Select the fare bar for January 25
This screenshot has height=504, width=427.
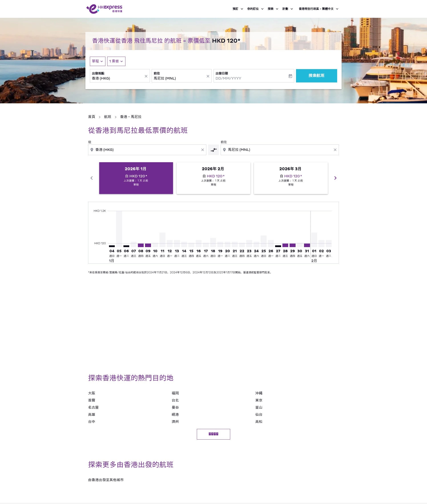(x=264, y=241)
